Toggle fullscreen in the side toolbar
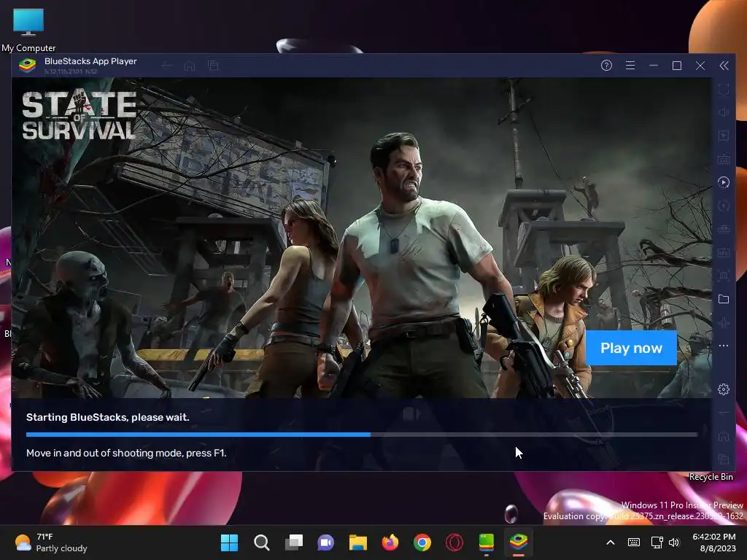The image size is (747, 560). point(723,89)
